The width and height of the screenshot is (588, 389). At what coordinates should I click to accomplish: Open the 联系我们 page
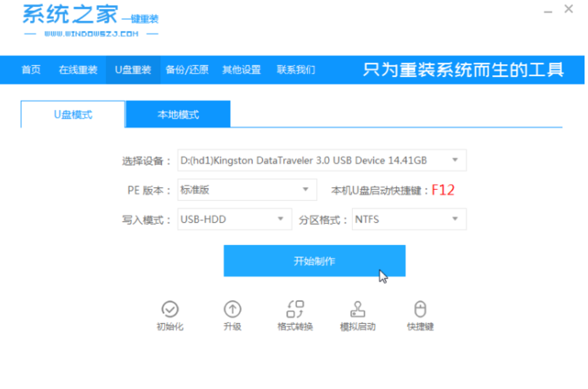[295, 69]
